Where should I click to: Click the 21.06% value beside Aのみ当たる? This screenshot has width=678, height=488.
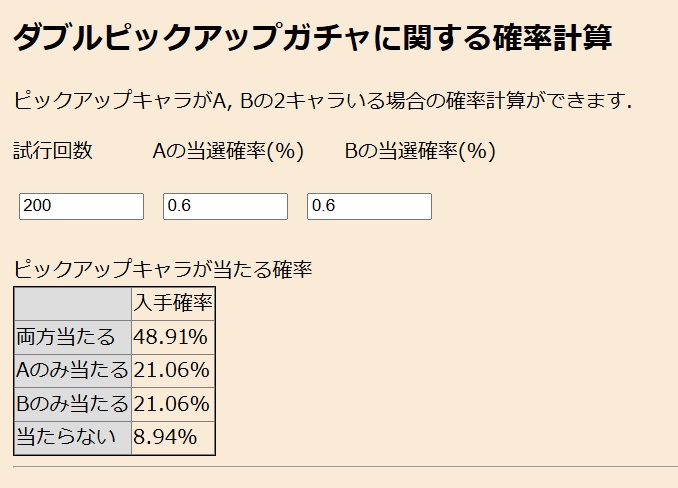[x=171, y=371]
